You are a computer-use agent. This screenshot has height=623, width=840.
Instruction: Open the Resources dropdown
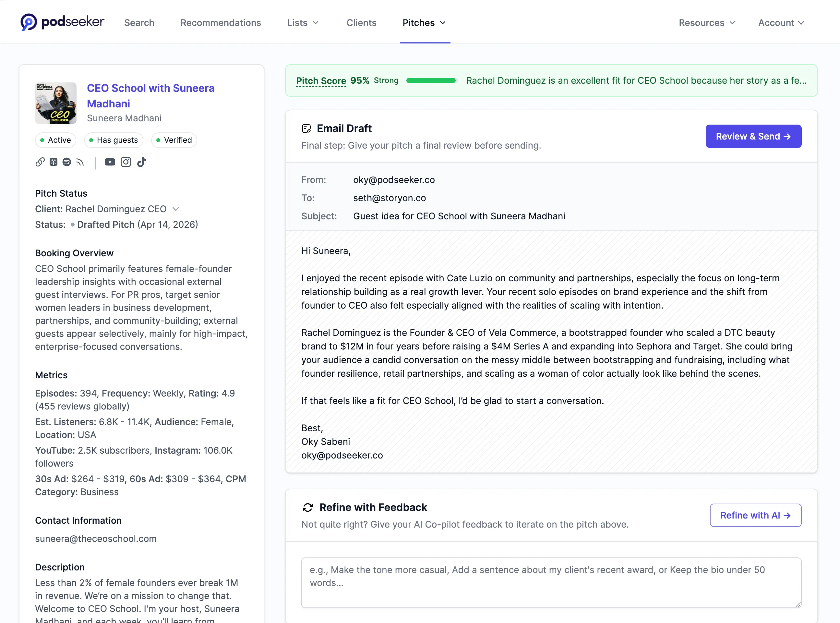(707, 23)
